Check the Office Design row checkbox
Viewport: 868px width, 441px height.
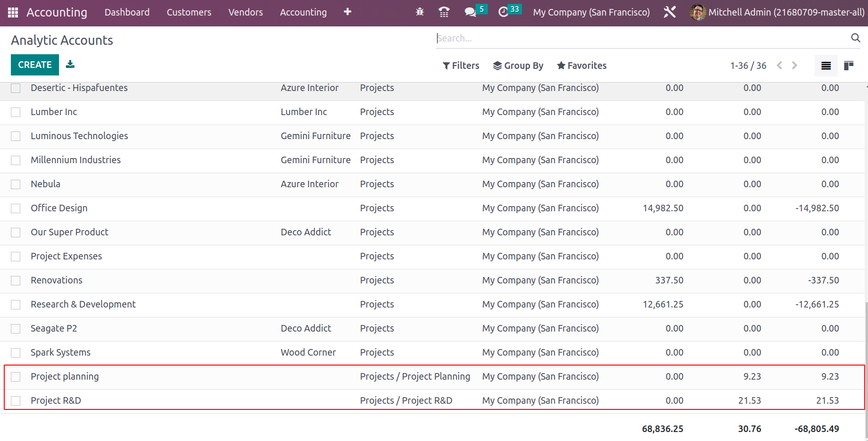(x=16, y=208)
